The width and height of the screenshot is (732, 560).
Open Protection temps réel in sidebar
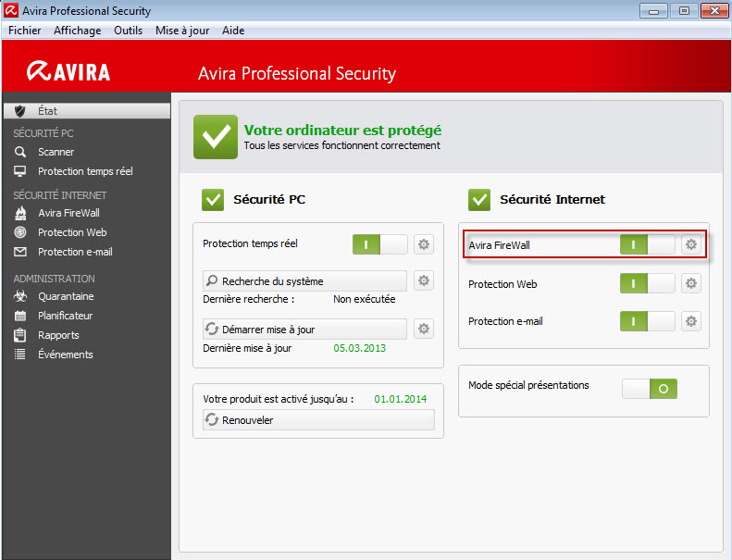[85, 171]
